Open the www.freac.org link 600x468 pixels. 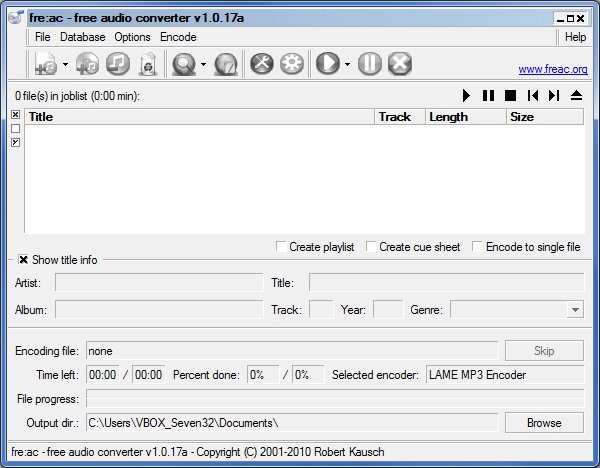(x=553, y=69)
